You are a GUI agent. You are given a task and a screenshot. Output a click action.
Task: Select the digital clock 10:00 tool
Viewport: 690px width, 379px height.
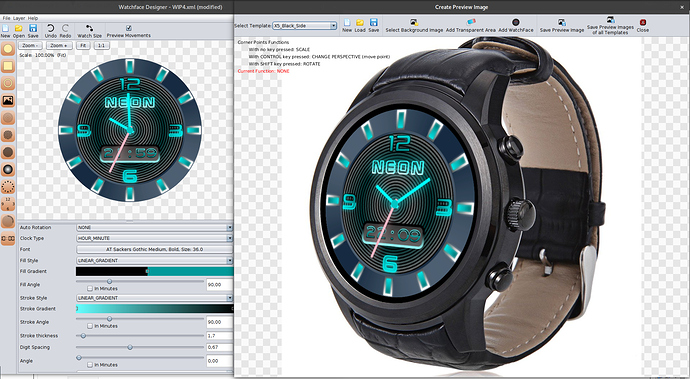(x=8, y=239)
